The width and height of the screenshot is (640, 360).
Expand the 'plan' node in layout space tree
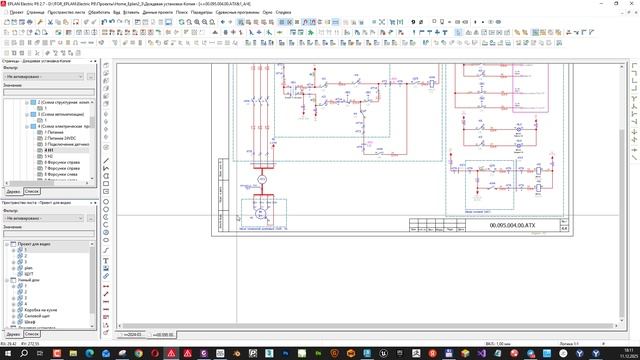tap(13, 268)
